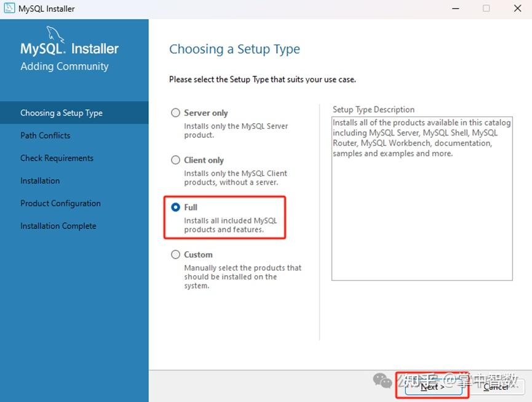
Task: Select the Server only radio button
Action: coord(175,113)
